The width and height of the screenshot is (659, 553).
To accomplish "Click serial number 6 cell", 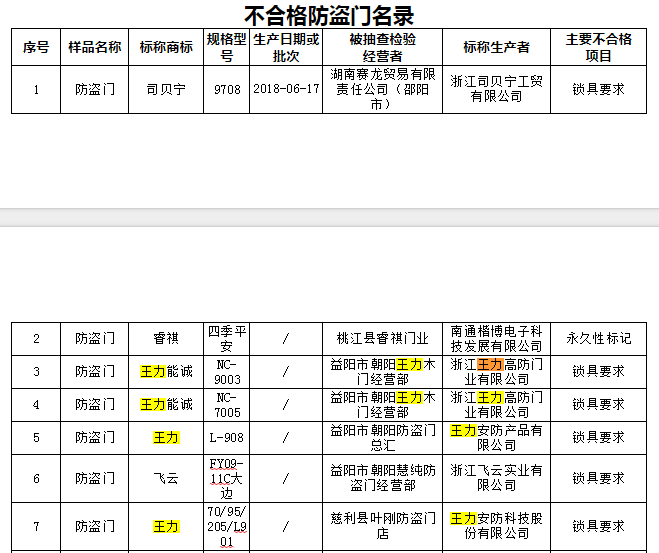I will click(x=36, y=479).
